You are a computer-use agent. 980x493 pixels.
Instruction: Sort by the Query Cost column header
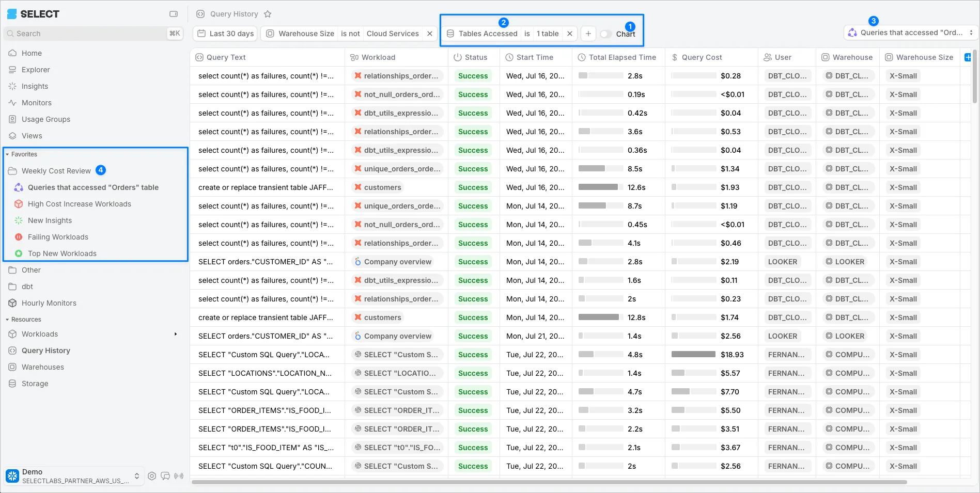(711, 57)
